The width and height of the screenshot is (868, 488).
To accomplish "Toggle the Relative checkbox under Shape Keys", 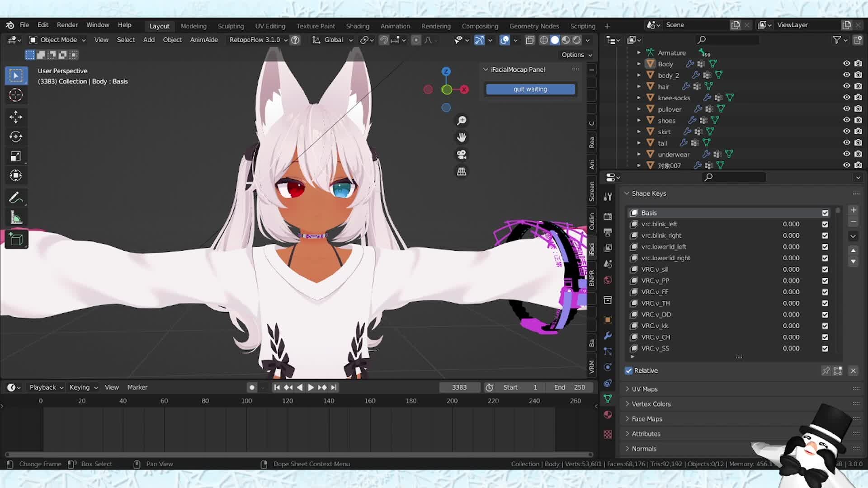I will (x=629, y=371).
